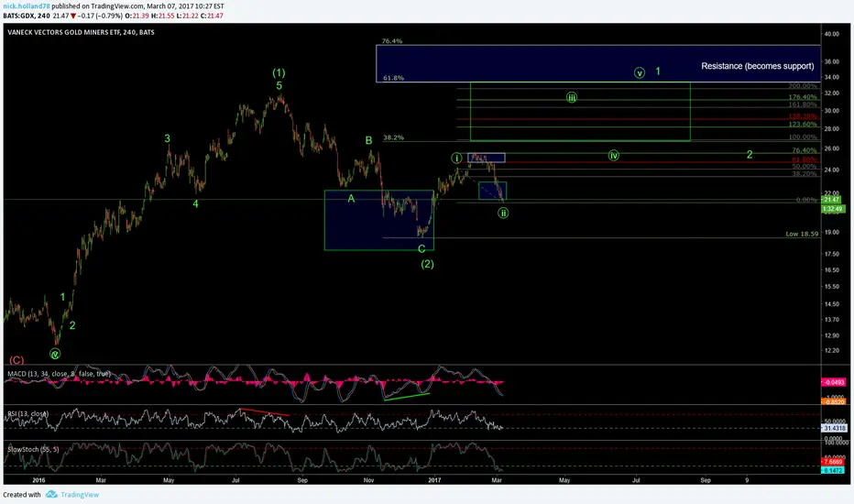Screen dimensions: 854x504
Task: Select the circled iv wave marker
Action: [x=614, y=155]
